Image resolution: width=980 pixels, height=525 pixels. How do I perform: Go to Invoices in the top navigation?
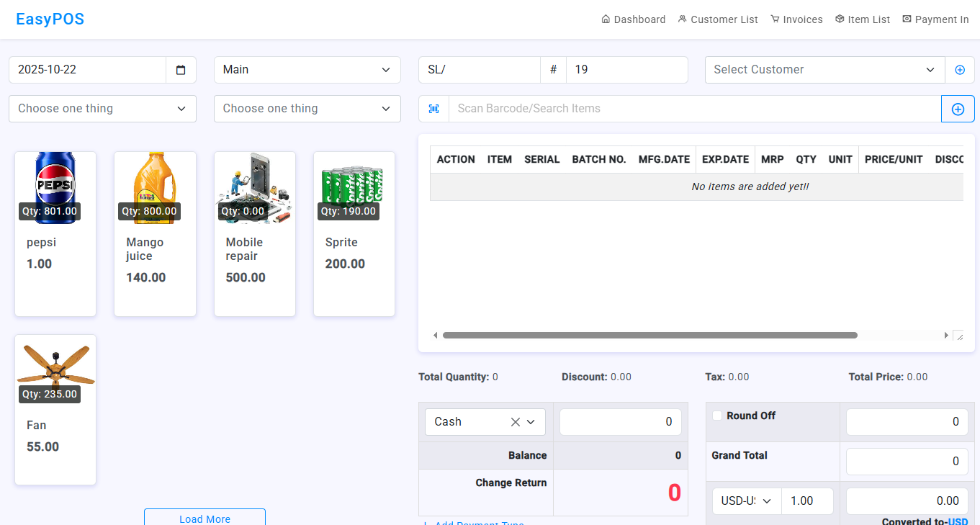[x=796, y=19]
